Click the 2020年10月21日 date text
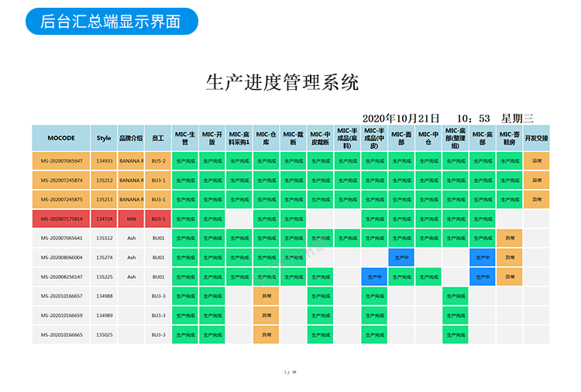The image size is (581, 392). coord(401,118)
